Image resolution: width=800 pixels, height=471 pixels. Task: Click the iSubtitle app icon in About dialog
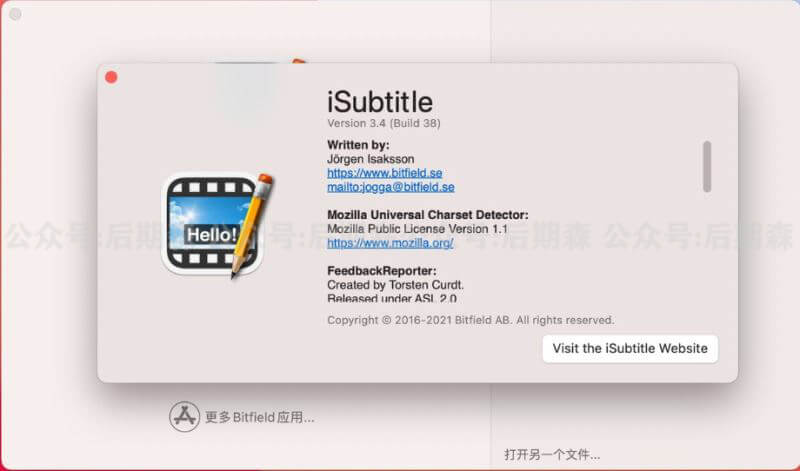click(x=217, y=226)
